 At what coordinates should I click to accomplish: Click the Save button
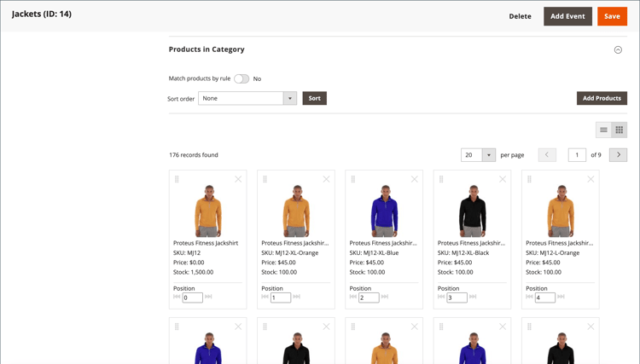click(x=612, y=16)
